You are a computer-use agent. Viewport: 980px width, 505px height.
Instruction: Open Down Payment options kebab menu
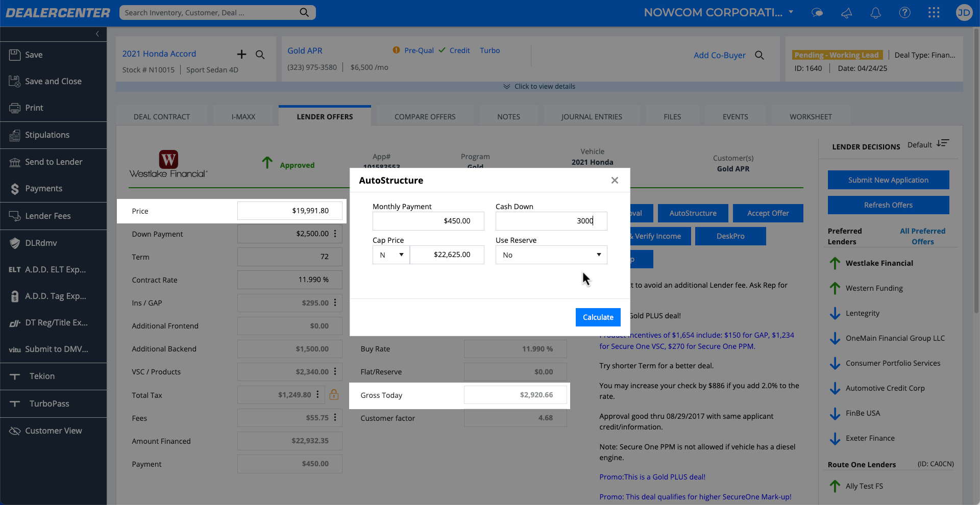[x=335, y=234]
